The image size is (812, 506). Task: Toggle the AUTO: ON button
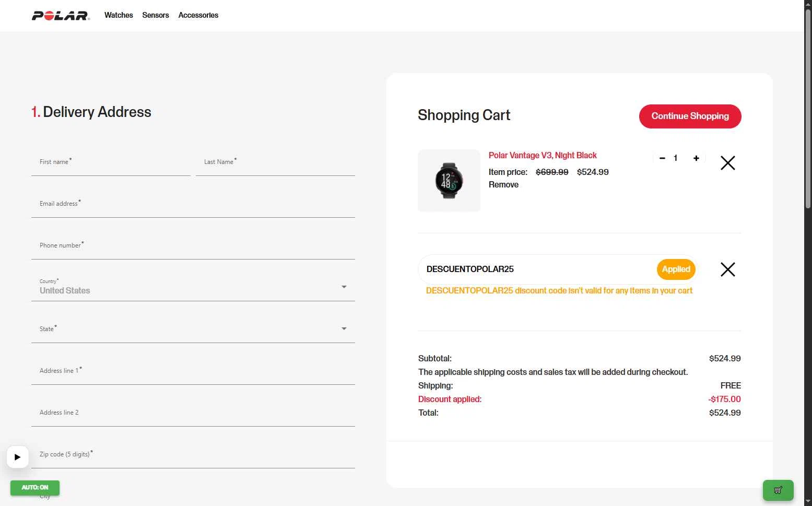[35, 488]
